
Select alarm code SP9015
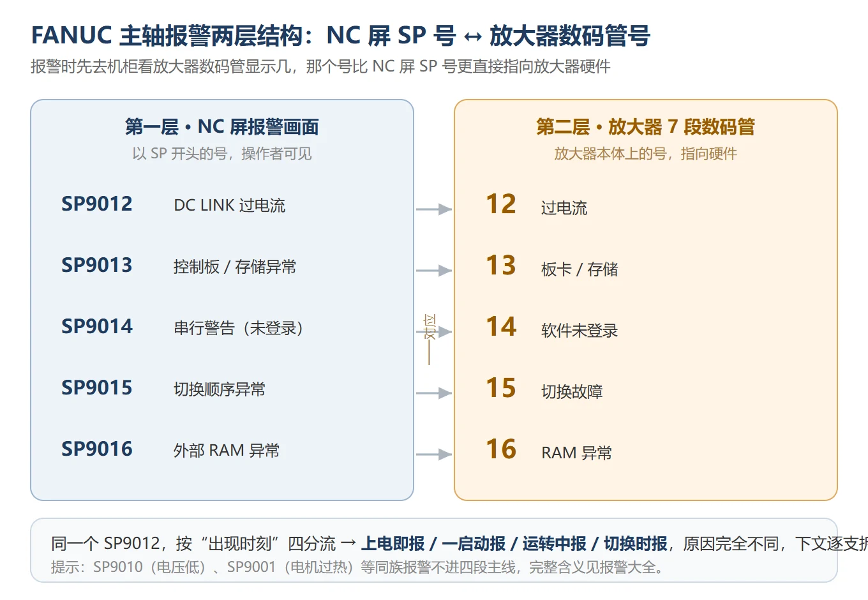pyautogui.click(x=97, y=388)
